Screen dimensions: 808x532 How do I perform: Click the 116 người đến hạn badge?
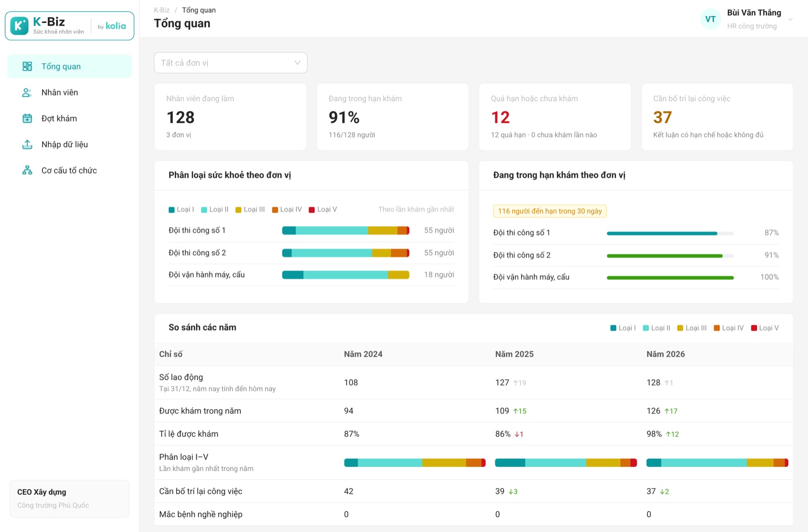click(550, 211)
